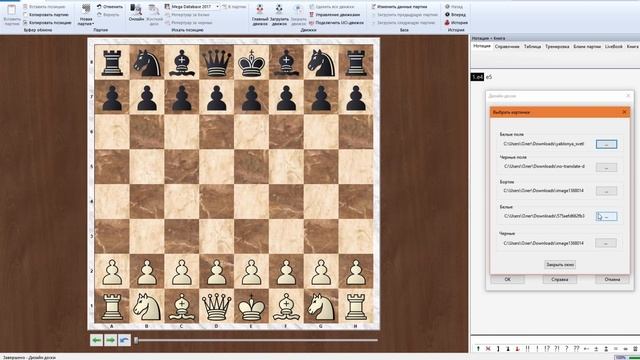Select move 1.e4 in notation
This screenshot has height=360, width=640.
click(x=477, y=77)
